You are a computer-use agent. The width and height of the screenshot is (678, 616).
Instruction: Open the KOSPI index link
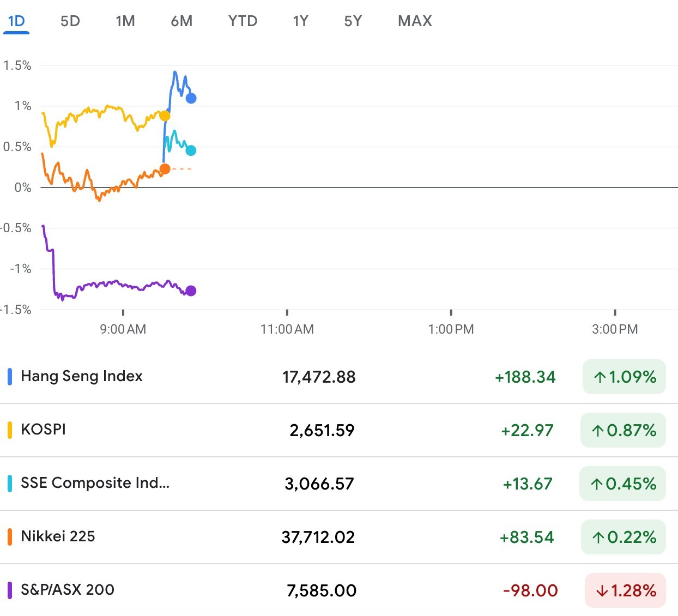[44, 430]
